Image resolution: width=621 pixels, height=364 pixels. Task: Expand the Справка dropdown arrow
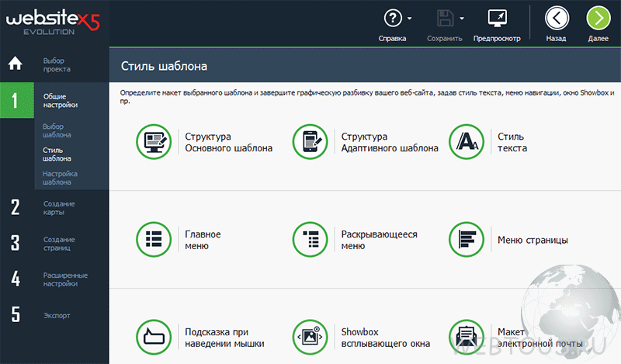[410, 18]
